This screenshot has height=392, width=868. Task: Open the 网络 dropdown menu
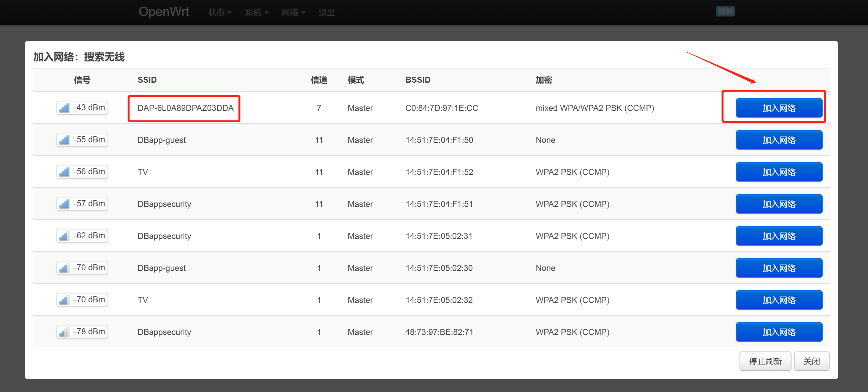coord(293,12)
